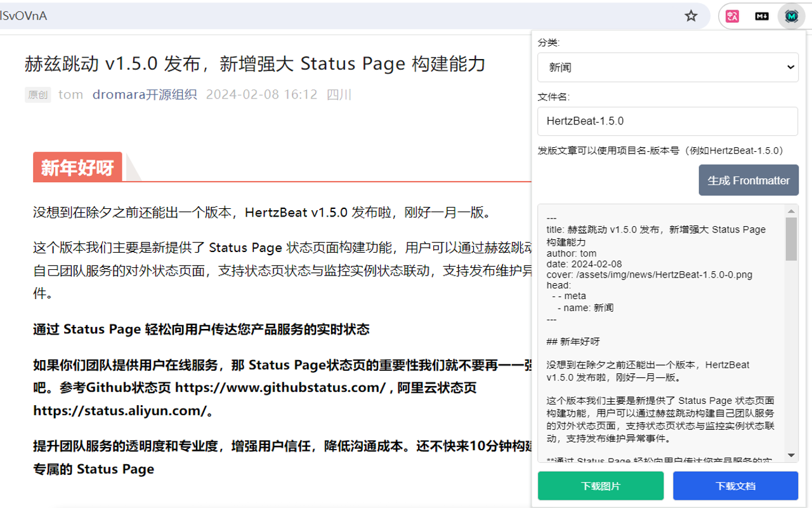The image size is (812, 508).
Task: Click the '## 新年好呀' markdown heading line
Action: pyautogui.click(x=573, y=342)
